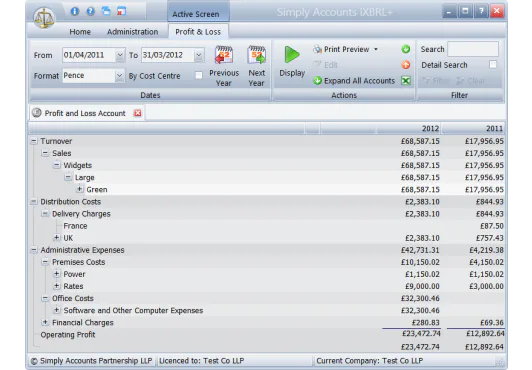
Task: Open the Print Preview dropdown arrow
Action: (x=376, y=50)
